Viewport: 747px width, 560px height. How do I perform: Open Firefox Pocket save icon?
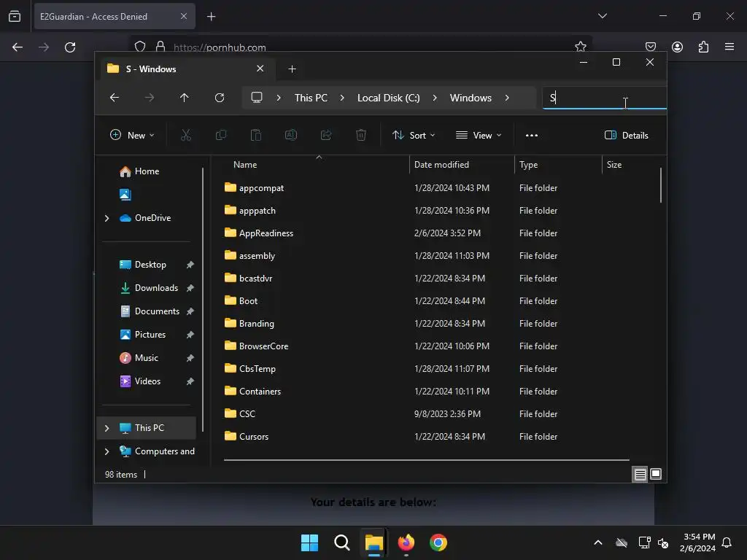coord(651,47)
